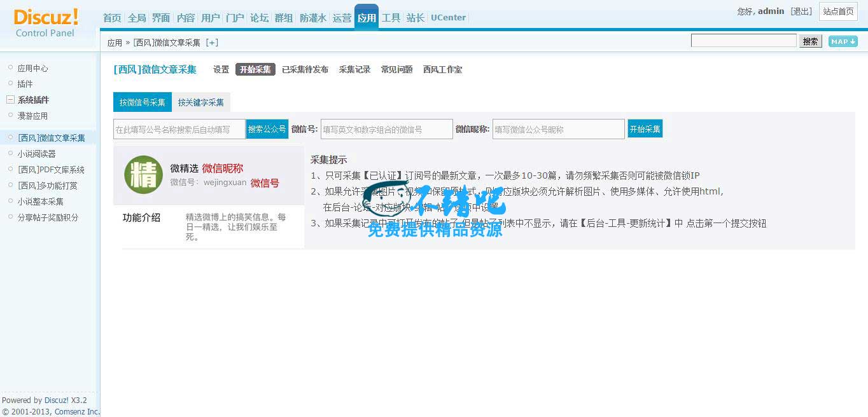Open [西风]多功能打赏 in sidebar

(48, 186)
